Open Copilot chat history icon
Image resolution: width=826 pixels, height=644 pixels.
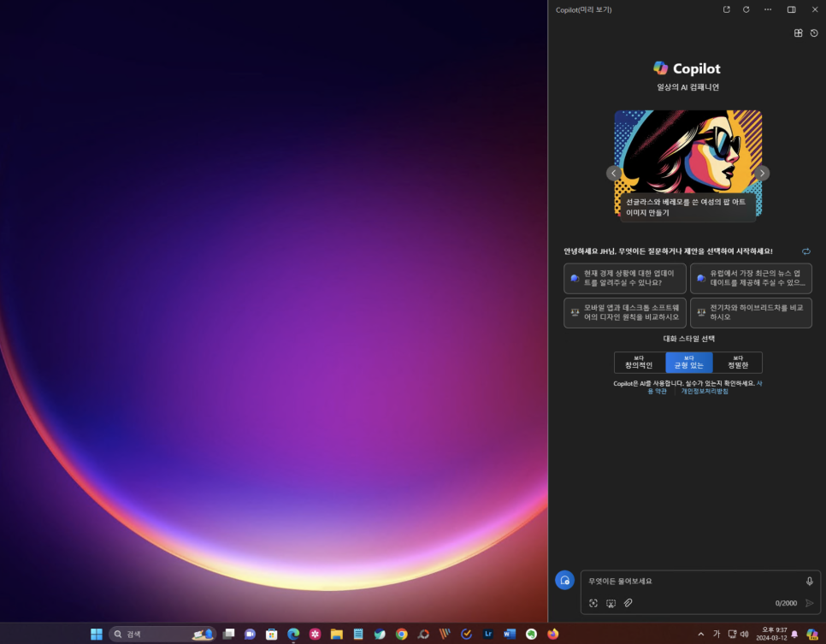814,32
